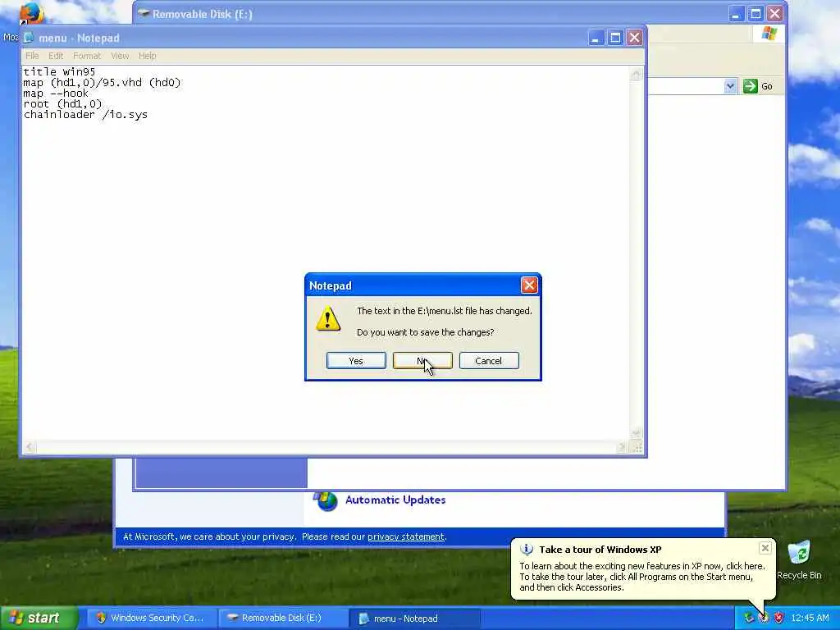Image resolution: width=840 pixels, height=630 pixels.
Task: Click the Safely Remove Hardware tray icon
Action: click(x=748, y=619)
